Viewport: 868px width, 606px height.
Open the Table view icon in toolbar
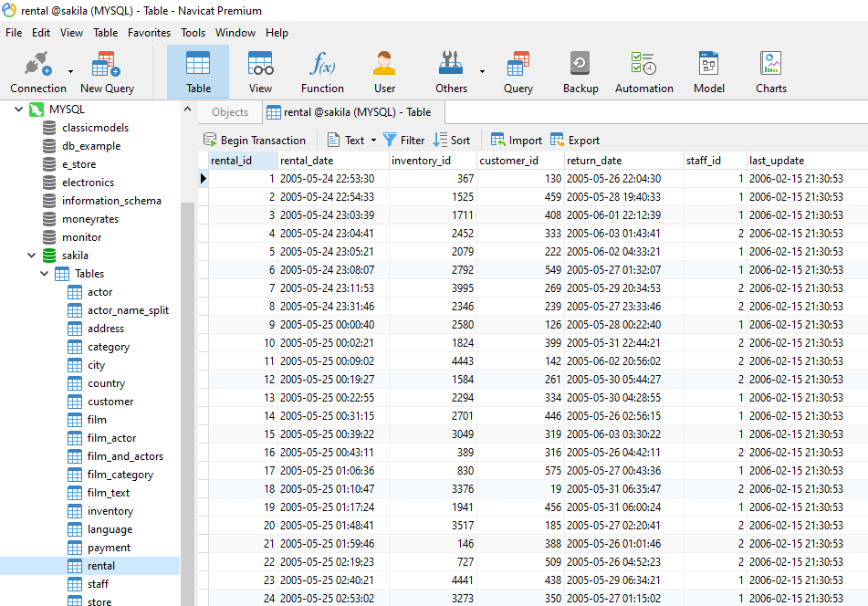coord(198,70)
